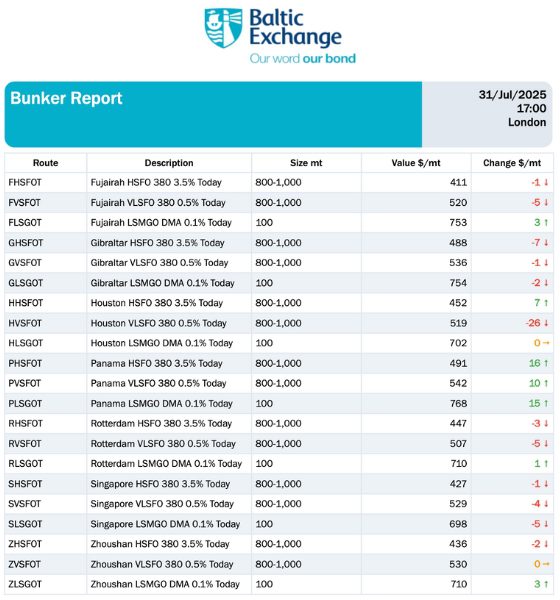Click the Route column header

(x=46, y=163)
